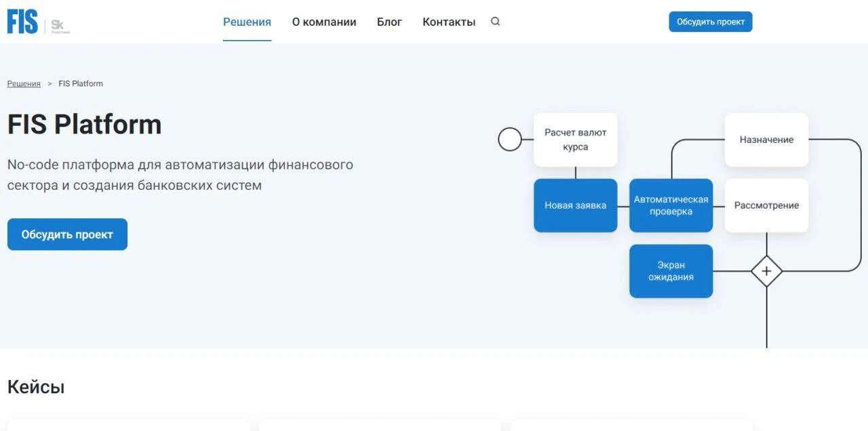Open the Контакты menu item

(449, 22)
